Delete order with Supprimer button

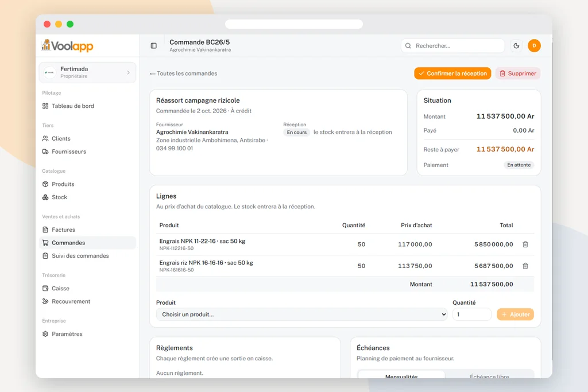click(518, 73)
